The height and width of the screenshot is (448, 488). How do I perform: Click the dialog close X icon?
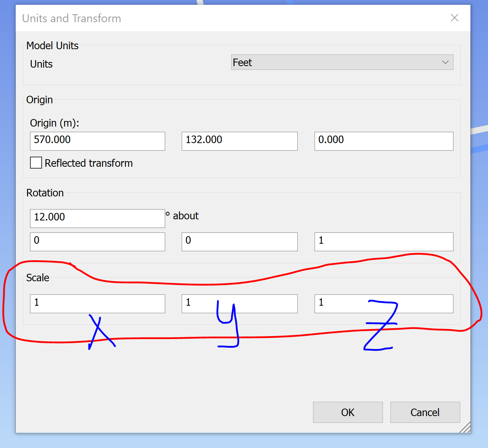tap(455, 18)
